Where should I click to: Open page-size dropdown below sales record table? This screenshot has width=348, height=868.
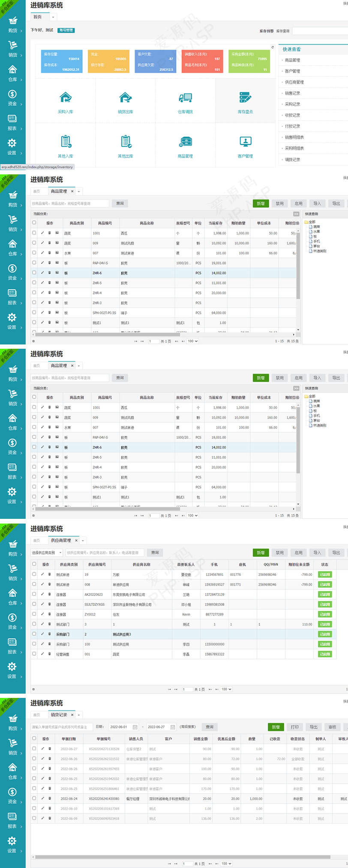226,864
